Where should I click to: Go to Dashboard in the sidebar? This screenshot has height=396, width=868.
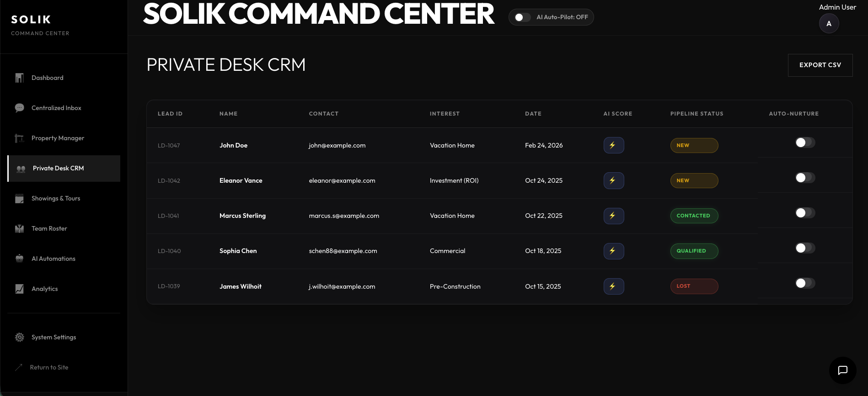tap(64, 78)
